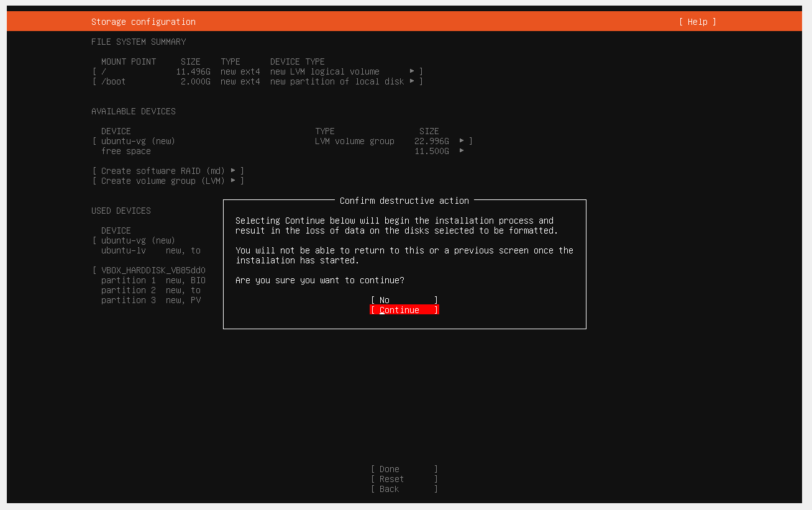Expand the /boot mount point arrow

[412, 81]
